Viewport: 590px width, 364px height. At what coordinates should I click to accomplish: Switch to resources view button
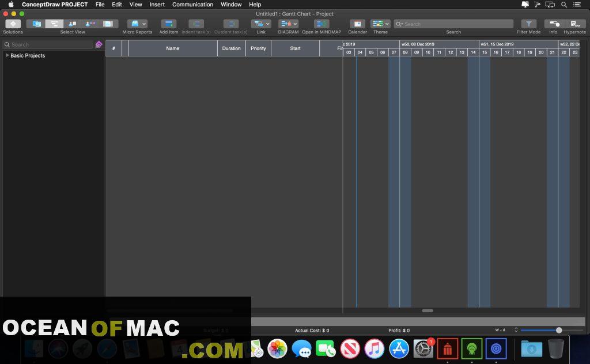coord(72,24)
